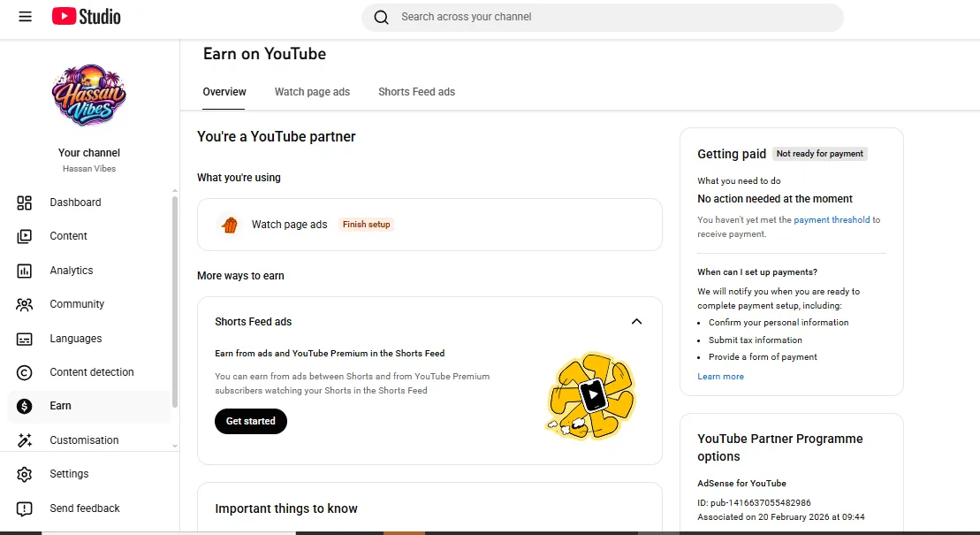Open the Hassan Vibes channel avatar

(89, 96)
